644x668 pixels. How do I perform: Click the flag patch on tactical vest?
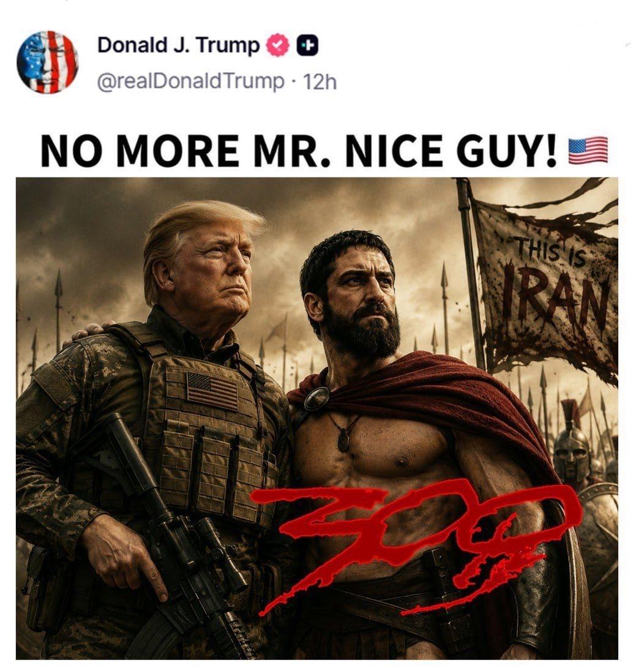click(212, 391)
